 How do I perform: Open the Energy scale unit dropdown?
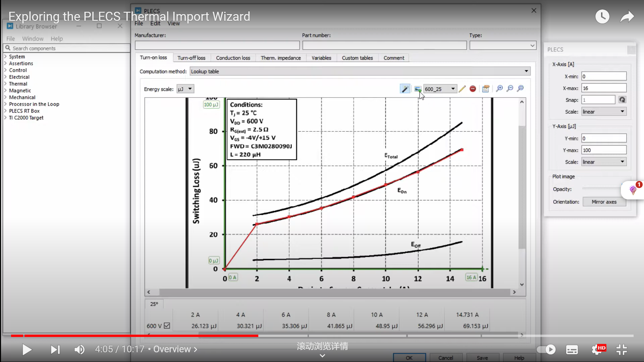coord(185,89)
